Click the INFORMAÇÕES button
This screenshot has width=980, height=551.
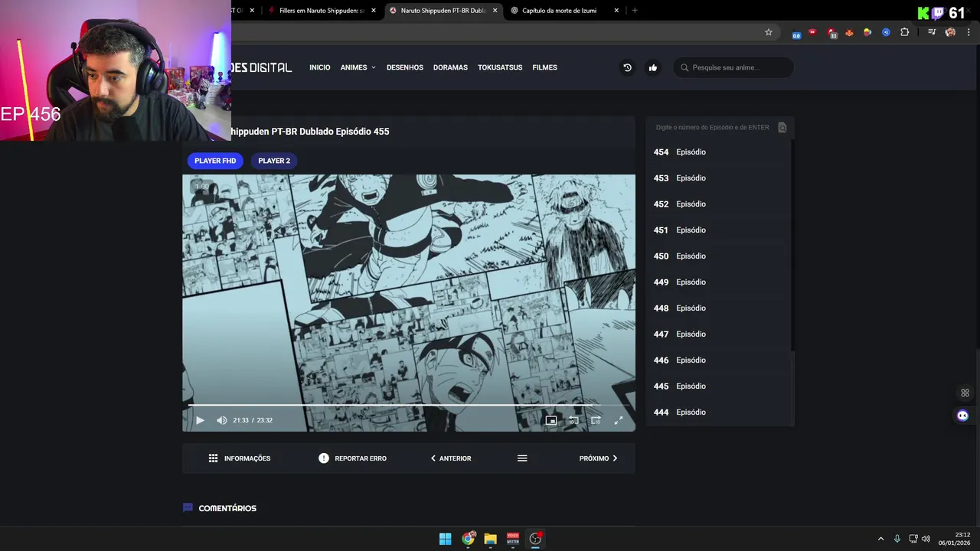240,458
